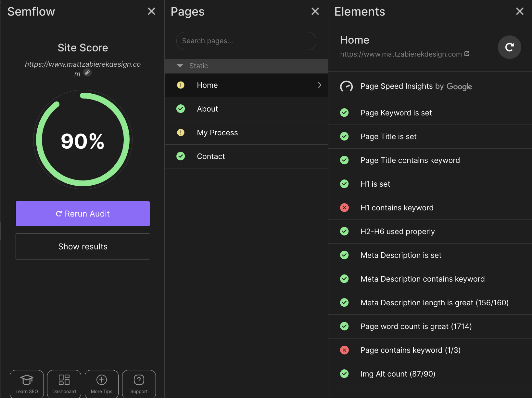Click green check beside Meta Description contains keyword

[x=344, y=279]
